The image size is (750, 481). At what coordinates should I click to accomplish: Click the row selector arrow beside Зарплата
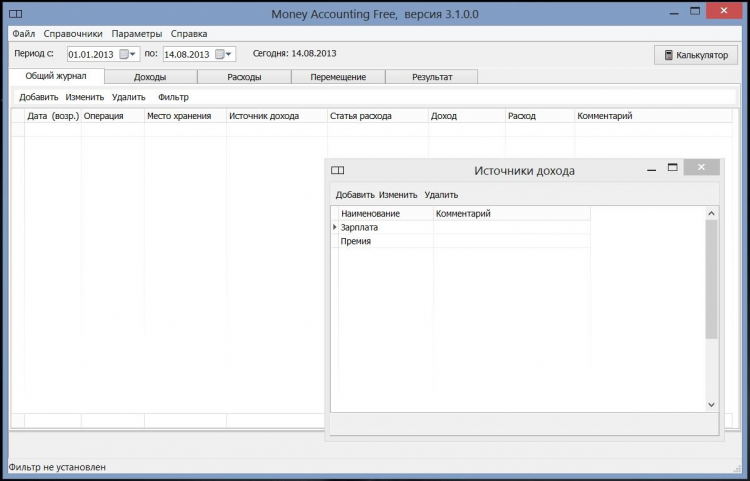click(334, 227)
